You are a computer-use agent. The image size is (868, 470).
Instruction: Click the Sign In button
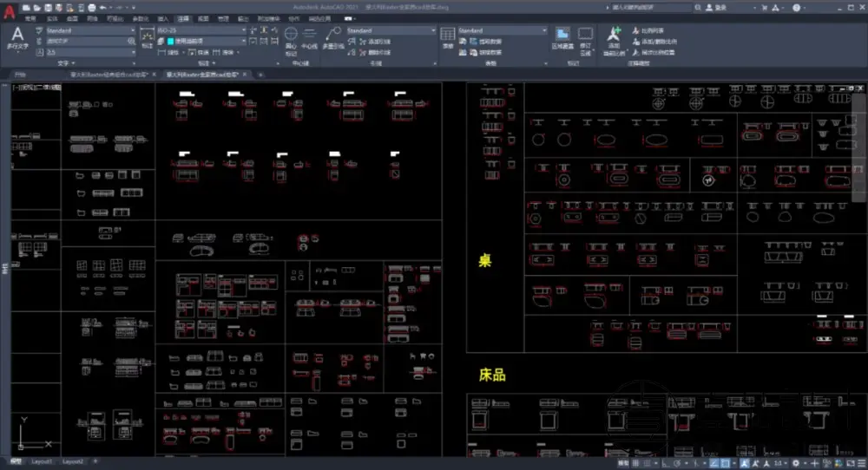pyautogui.click(x=718, y=7)
